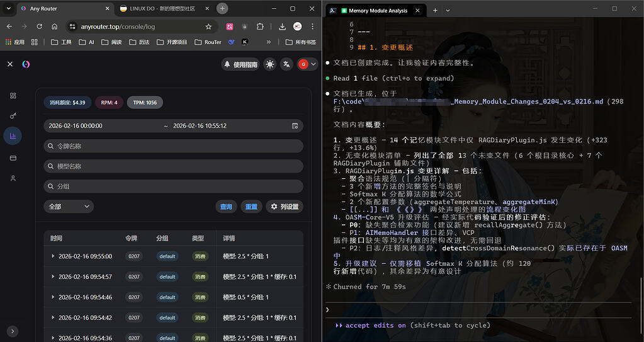Open the G user account dropdown
Screen dimensions: 644x342
pos(307,64)
